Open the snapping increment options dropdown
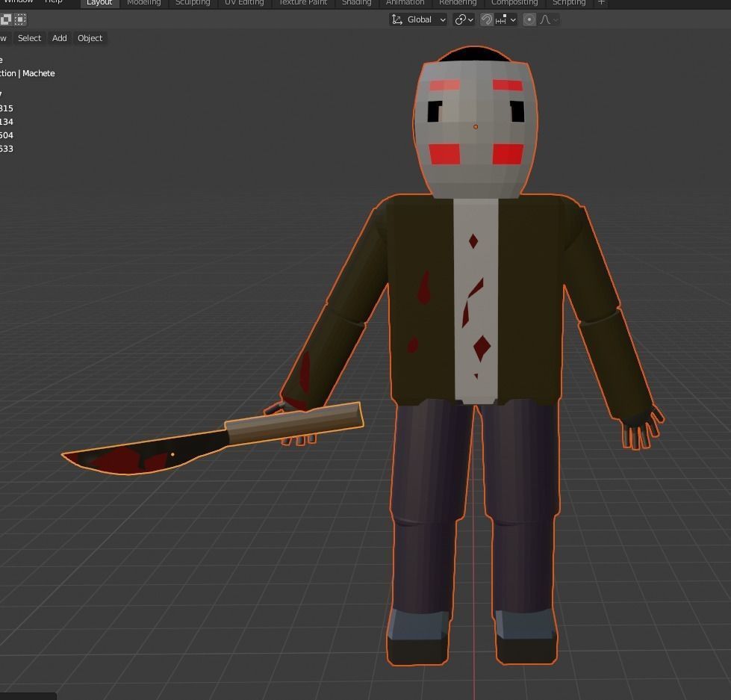 506,19
